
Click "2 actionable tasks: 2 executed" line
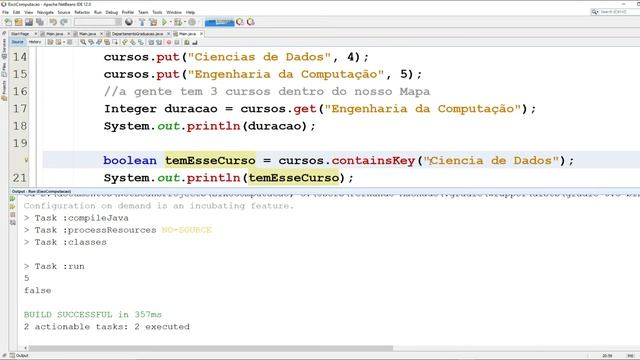(107, 327)
